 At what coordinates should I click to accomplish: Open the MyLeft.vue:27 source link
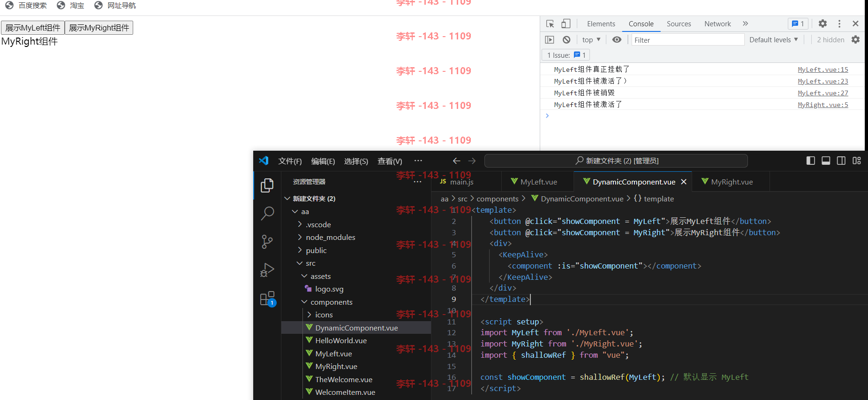[823, 93]
